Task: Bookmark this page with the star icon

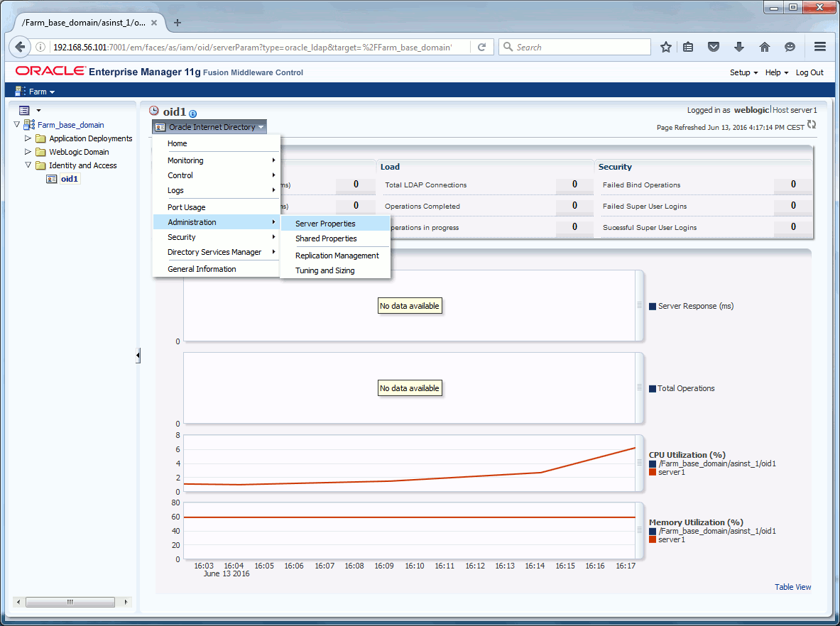Action: 666,47
